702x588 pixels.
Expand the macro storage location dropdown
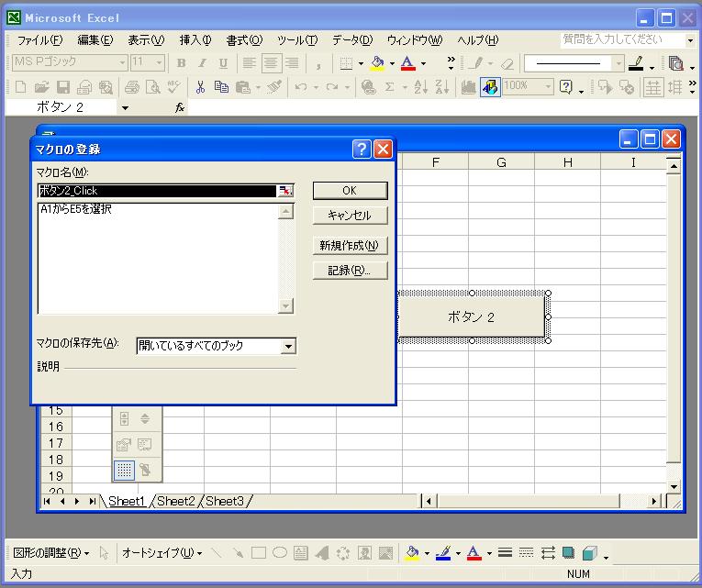[x=288, y=346]
